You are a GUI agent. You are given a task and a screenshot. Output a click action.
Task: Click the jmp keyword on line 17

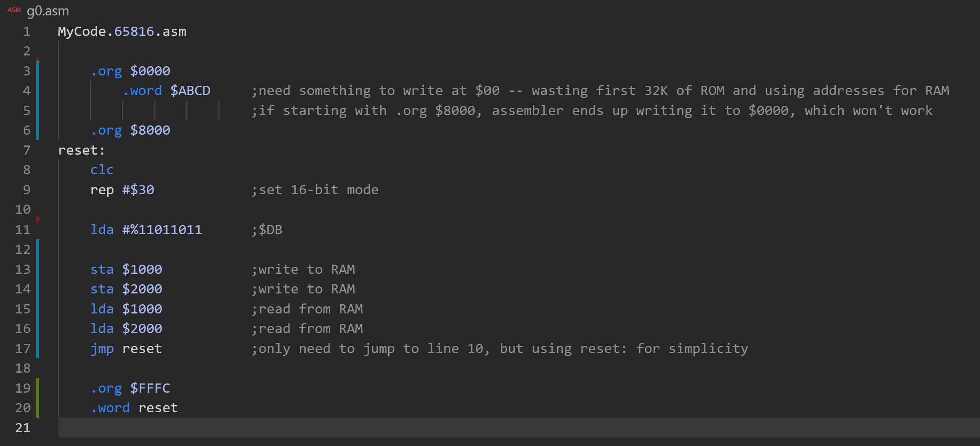click(x=102, y=349)
